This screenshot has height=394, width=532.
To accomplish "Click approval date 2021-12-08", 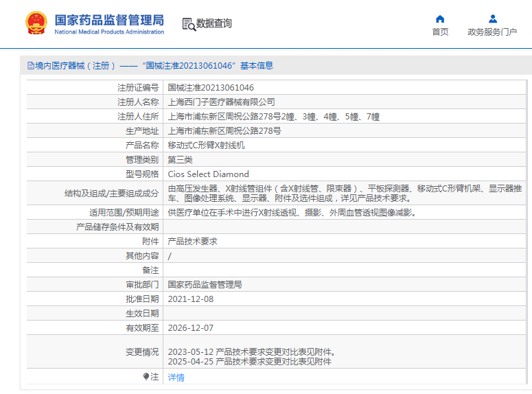I will point(191,299).
